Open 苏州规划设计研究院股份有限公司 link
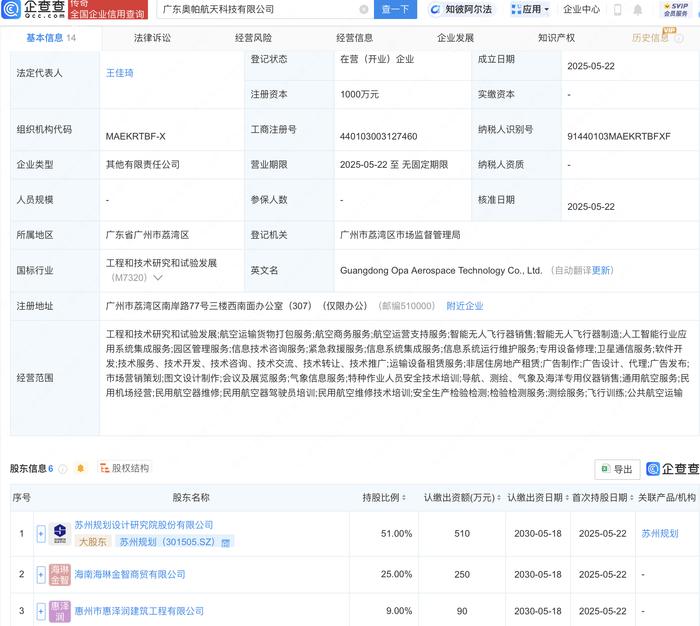700x626 pixels. click(144, 525)
